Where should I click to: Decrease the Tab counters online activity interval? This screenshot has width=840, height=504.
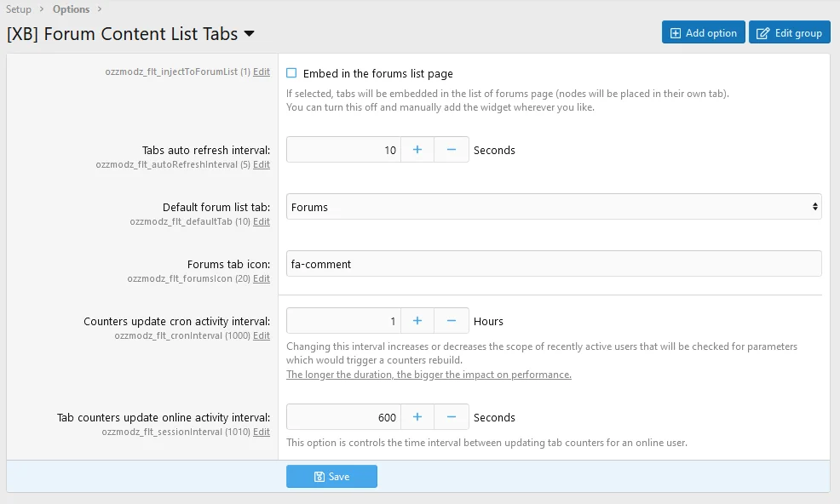tap(452, 417)
